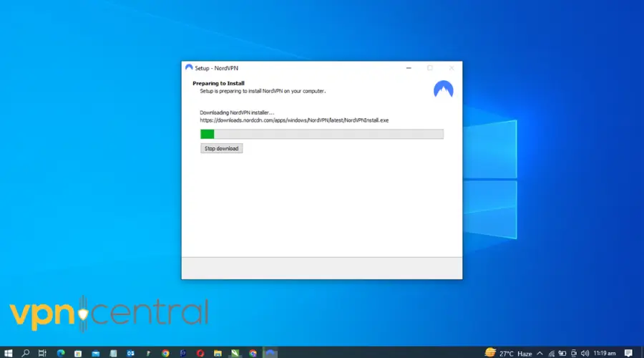Open the clock showing 11:19 am

[605, 353]
